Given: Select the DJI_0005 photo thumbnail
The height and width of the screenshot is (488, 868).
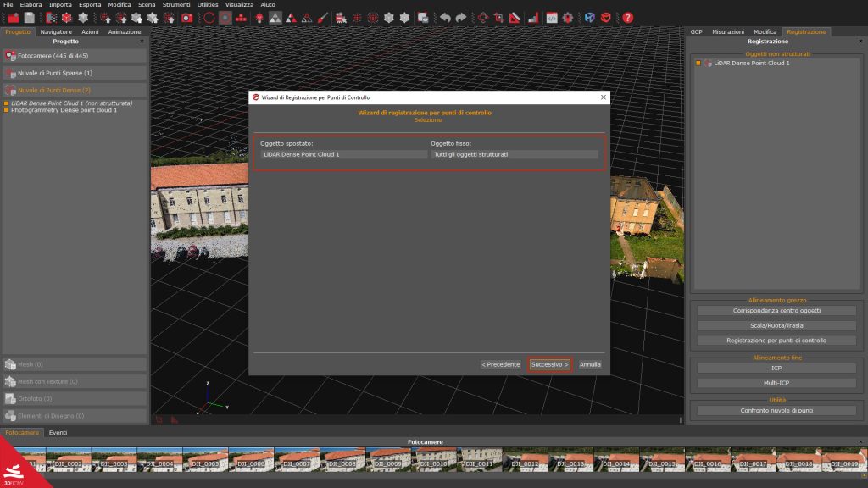Looking at the screenshot, I should pos(205,459).
